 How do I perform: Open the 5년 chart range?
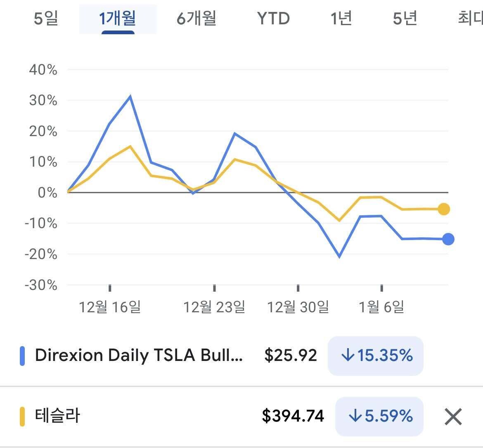405,19
